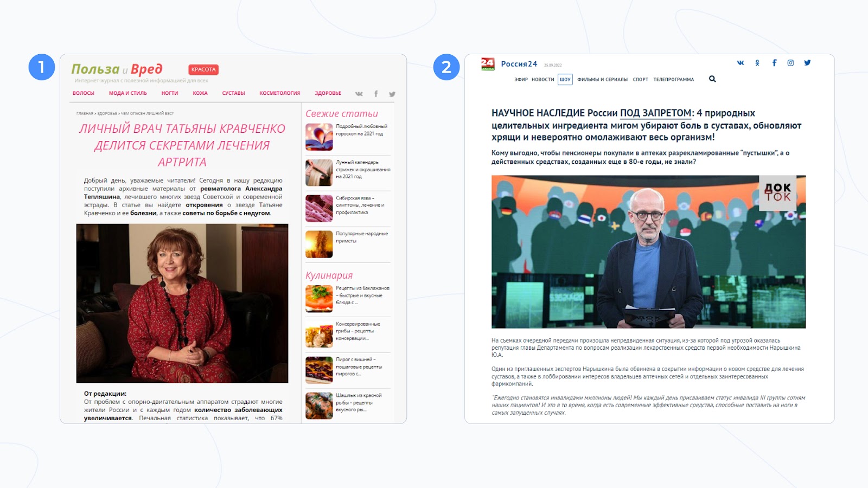The image size is (868, 488).
Task: Open the ЗДОРОВЬЕ menu item
Action: tap(328, 93)
